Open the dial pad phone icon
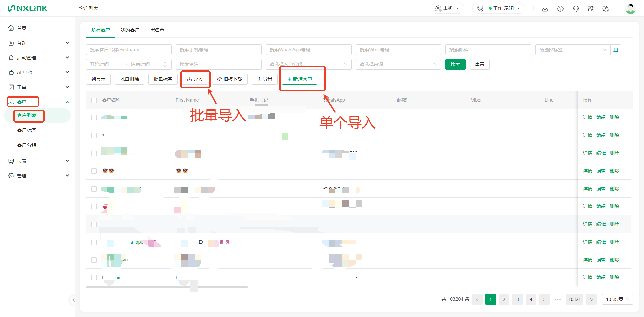Viewport: 644px width, 317px height. tap(479, 8)
